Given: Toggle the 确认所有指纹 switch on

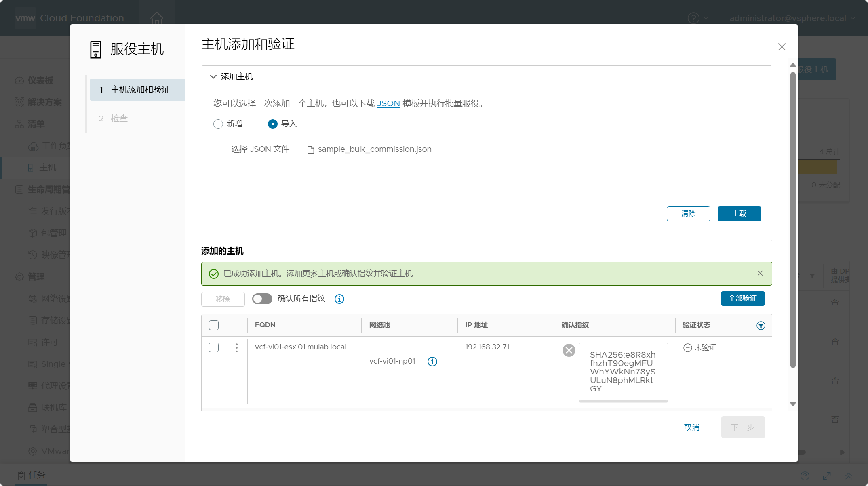Looking at the screenshot, I should pyautogui.click(x=261, y=298).
